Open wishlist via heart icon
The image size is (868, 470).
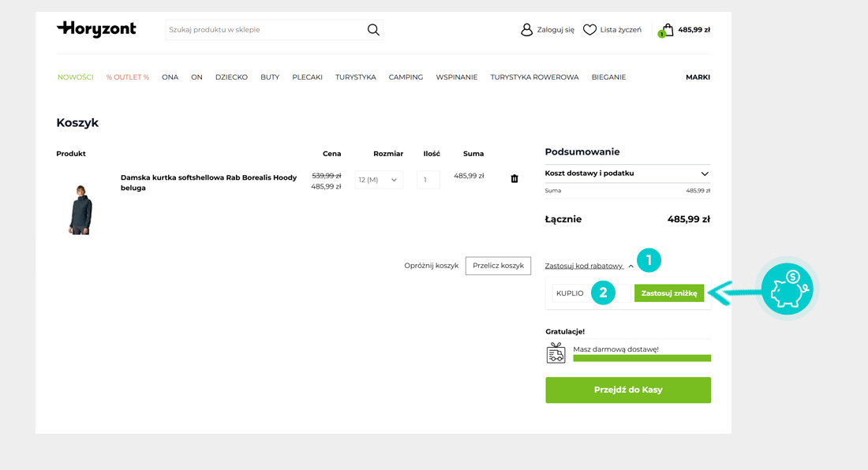(x=589, y=30)
